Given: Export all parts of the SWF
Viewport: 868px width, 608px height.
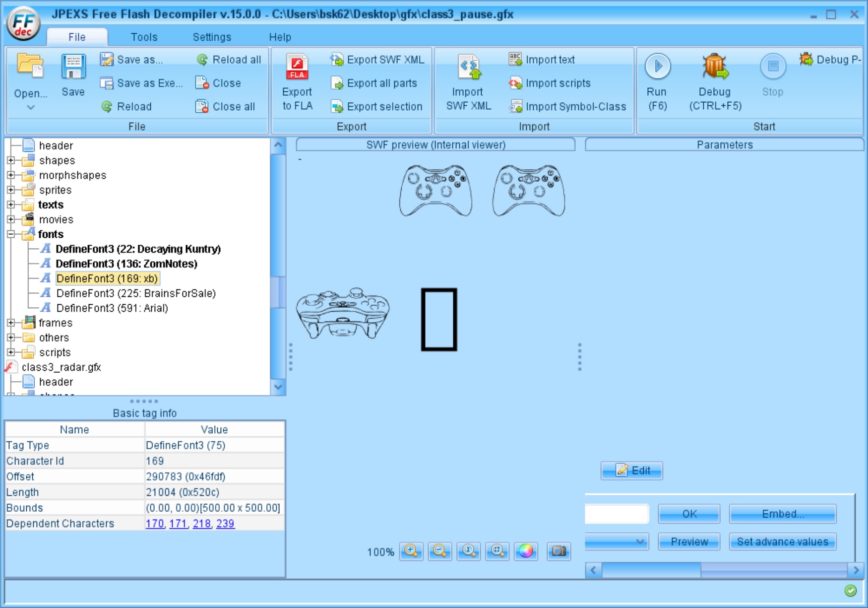Looking at the screenshot, I should [x=374, y=83].
